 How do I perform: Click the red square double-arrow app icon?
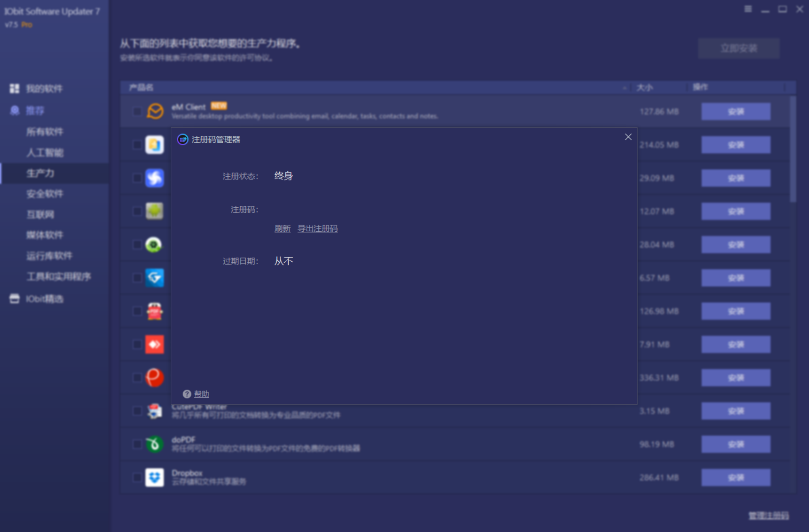pyautogui.click(x=155, y=345)
